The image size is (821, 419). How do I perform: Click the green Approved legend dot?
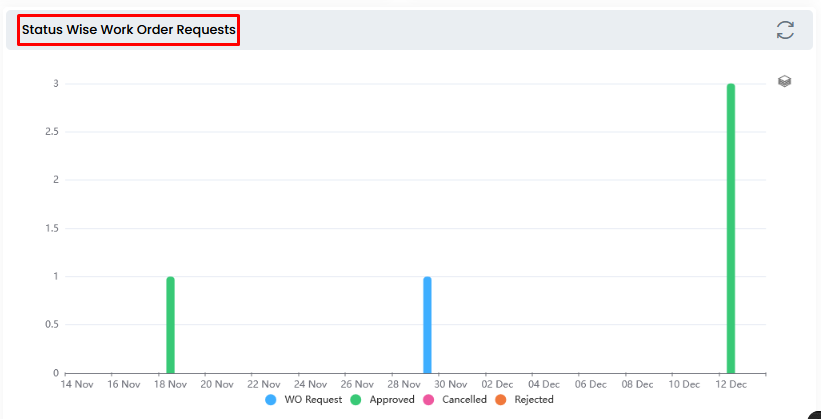click(356, 400)
